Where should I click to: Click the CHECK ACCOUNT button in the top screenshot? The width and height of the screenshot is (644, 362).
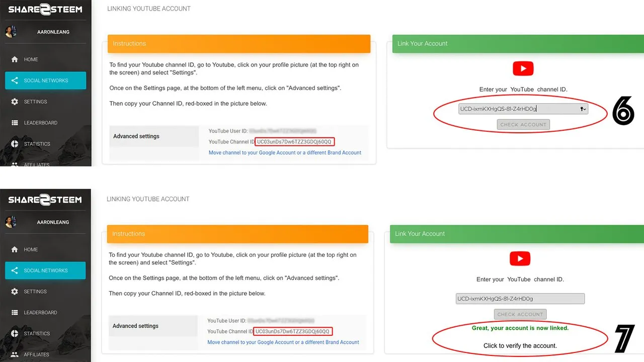coord(523,124)
